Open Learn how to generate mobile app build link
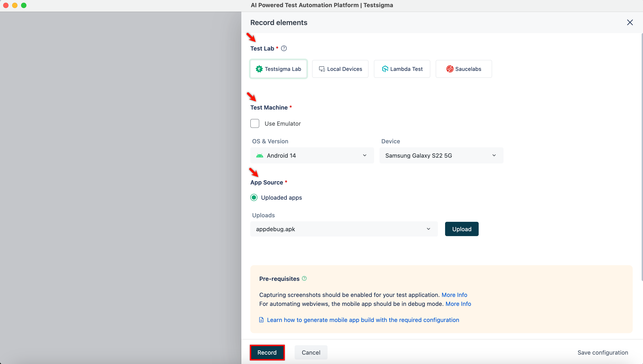 pyautogui.click(x=363, y=320)
